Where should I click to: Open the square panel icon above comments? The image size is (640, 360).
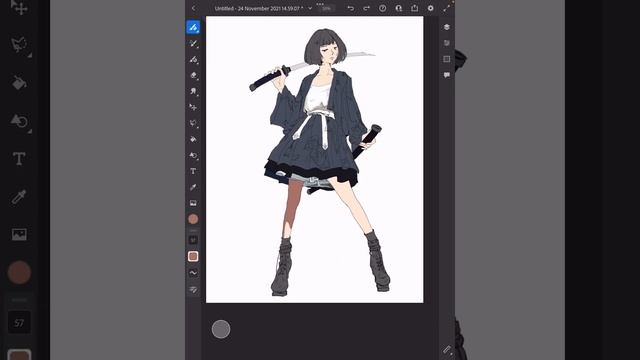447,59
